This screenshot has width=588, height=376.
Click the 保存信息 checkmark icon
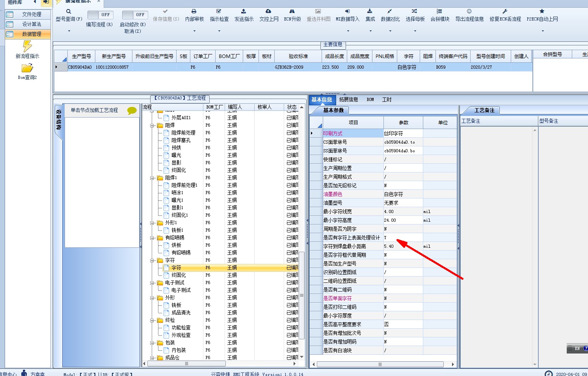click(166, 11)
